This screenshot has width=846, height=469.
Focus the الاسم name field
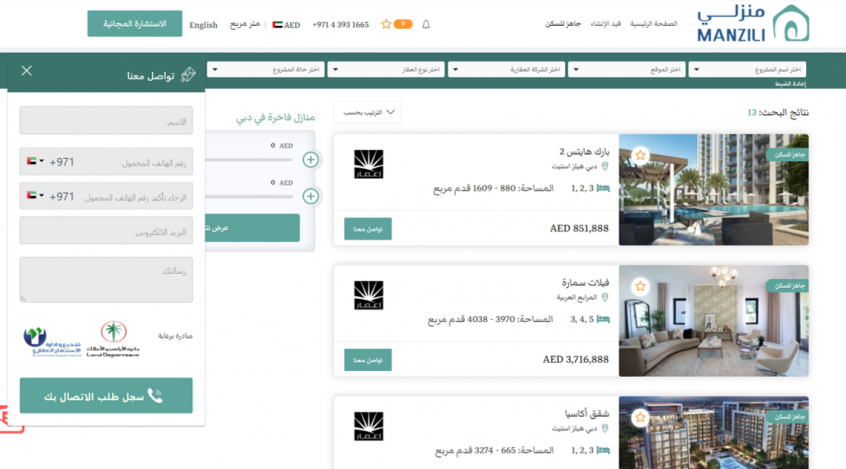[x=106, y=120]
